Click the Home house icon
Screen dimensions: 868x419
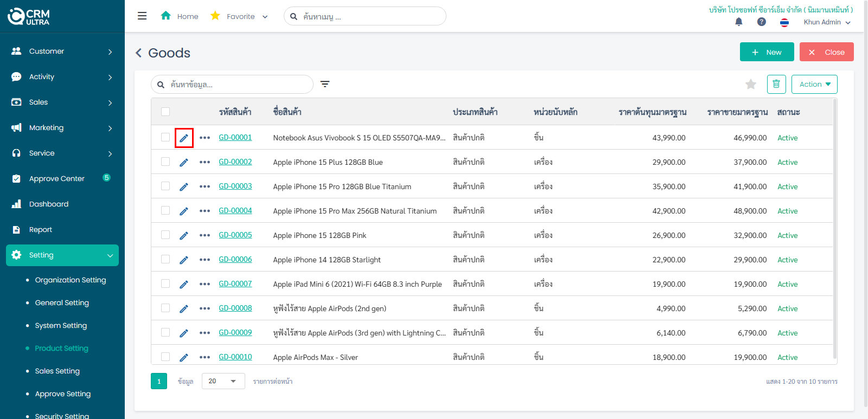click(166, 16)
